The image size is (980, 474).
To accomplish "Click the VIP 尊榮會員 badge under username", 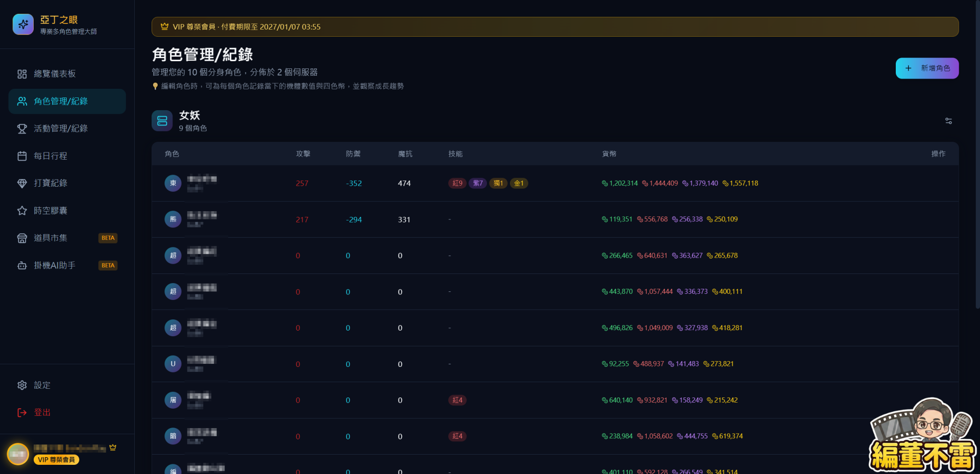I will (56, 460).
